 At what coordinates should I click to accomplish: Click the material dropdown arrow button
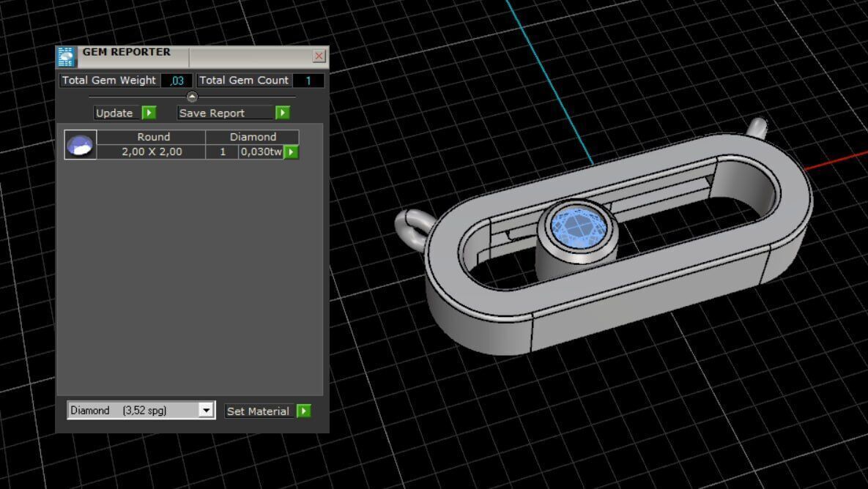click(x=206, y=411)
